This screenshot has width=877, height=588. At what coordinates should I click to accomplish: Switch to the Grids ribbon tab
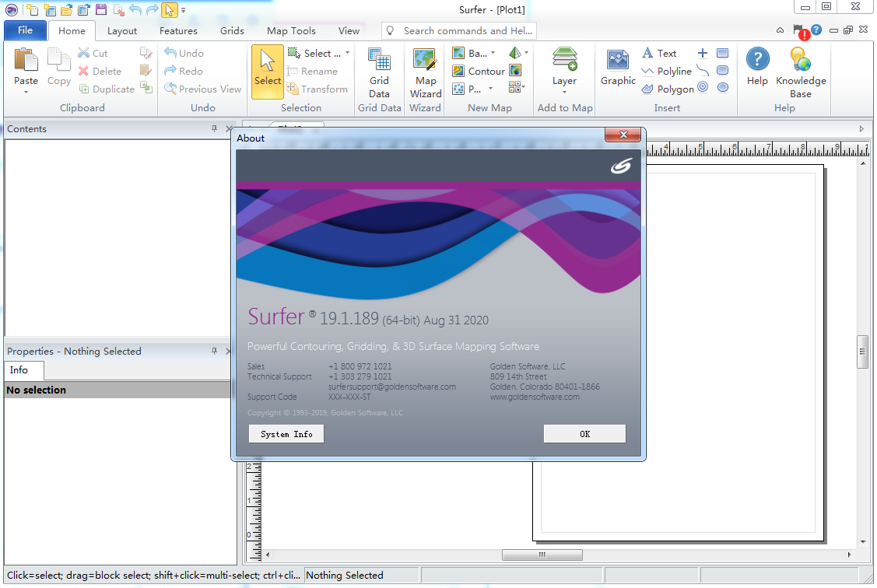231,30
